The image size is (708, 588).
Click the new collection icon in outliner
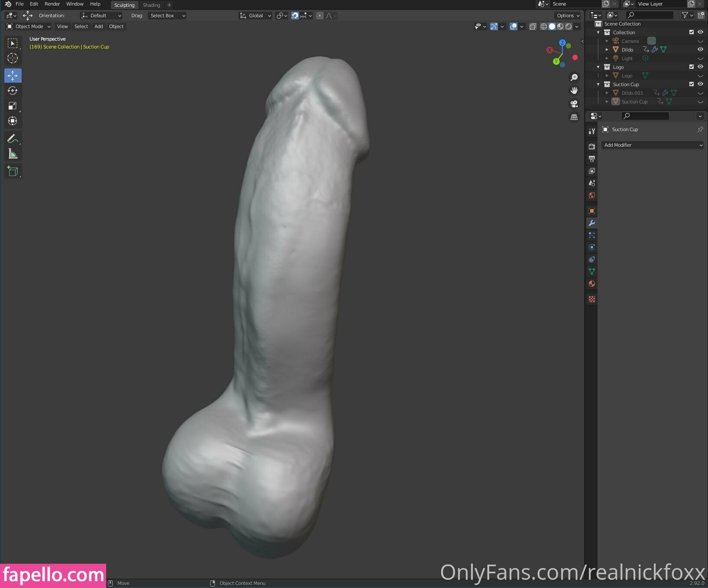[701, 15]
